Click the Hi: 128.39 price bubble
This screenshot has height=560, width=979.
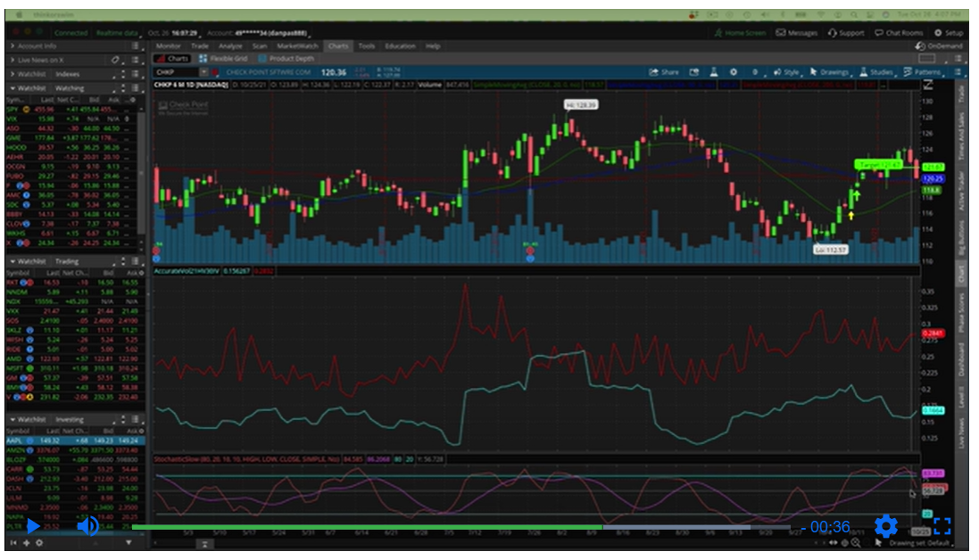(581, 104)
